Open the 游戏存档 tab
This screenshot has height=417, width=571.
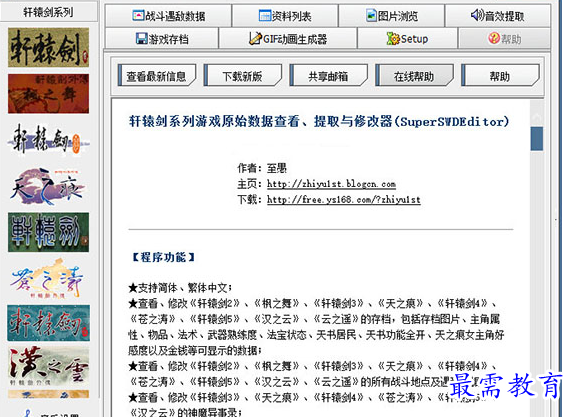click(x=162, y=38)
